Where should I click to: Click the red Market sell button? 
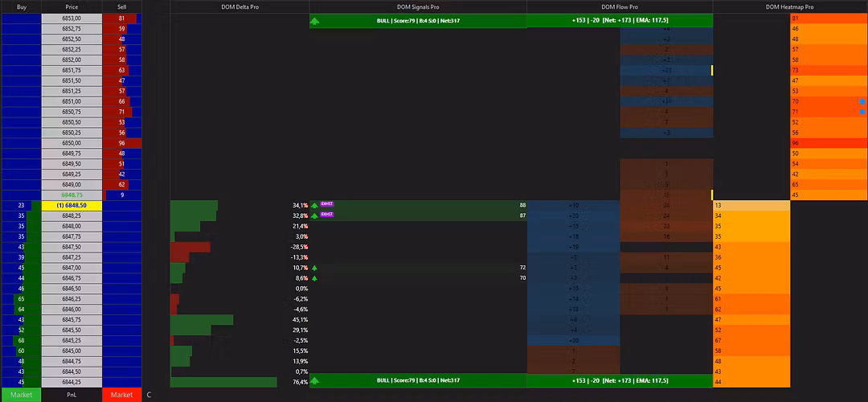point(121,395)
